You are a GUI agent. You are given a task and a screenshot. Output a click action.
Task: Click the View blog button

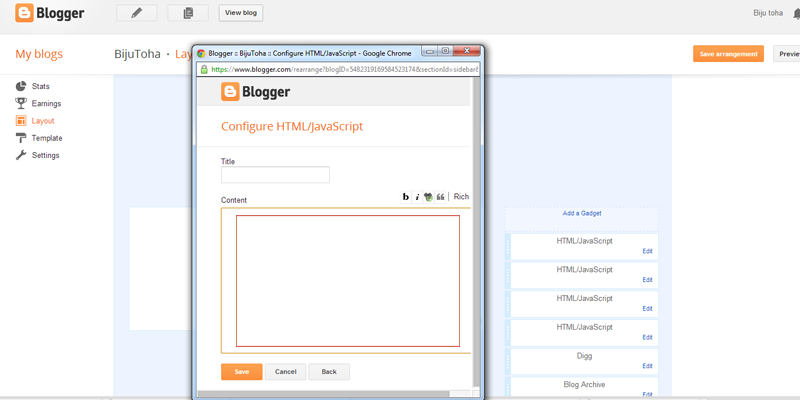[241, 13]
